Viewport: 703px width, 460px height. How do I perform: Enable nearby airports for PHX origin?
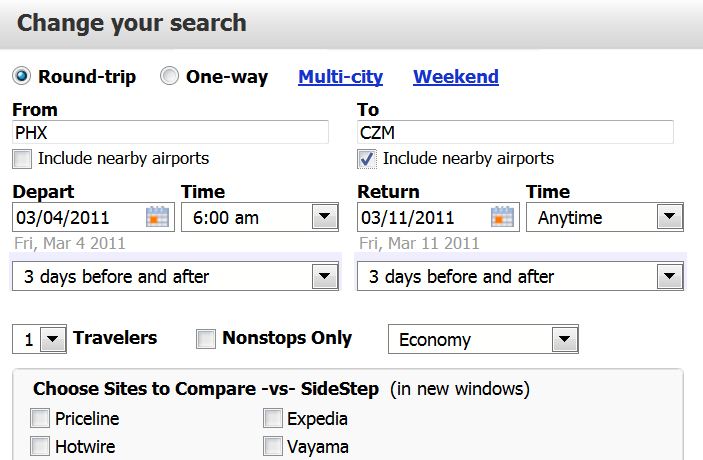coord(22,159)
